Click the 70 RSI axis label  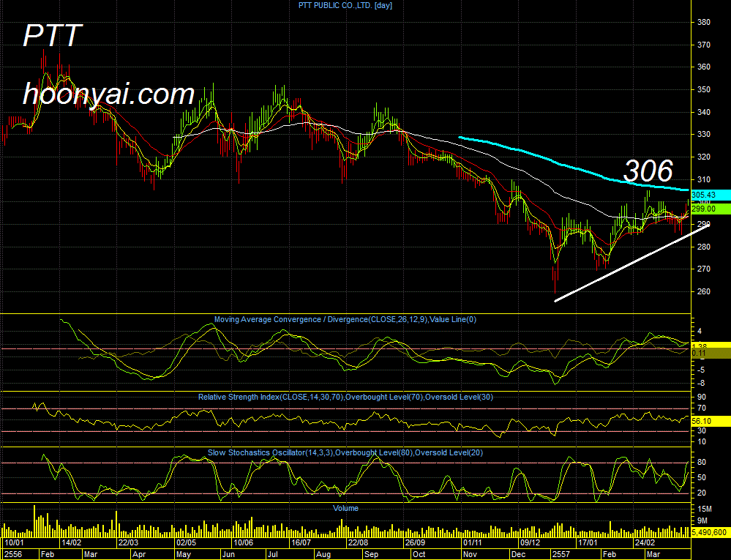pyautogui.click(x=702, y=408)
